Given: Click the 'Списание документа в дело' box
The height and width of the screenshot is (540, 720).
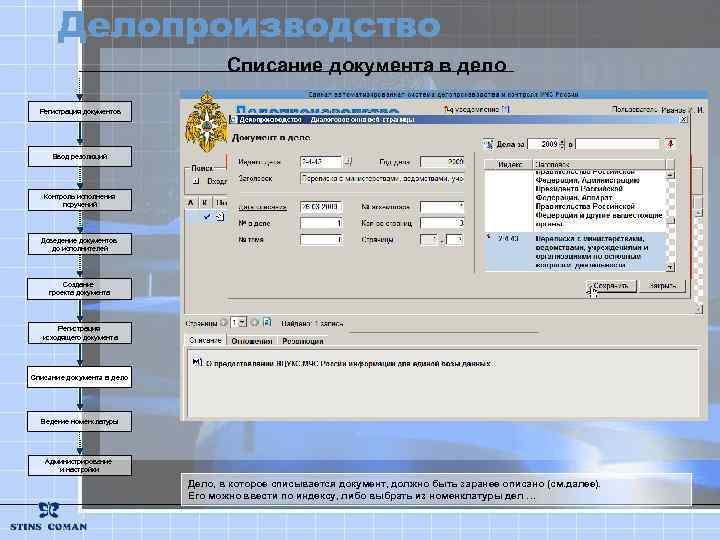Looking at the screenshot, I should 79,377.
